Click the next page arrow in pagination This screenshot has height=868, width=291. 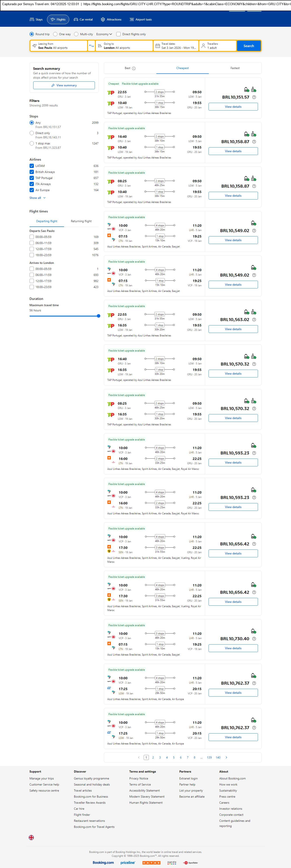click(x=226, y=757)
